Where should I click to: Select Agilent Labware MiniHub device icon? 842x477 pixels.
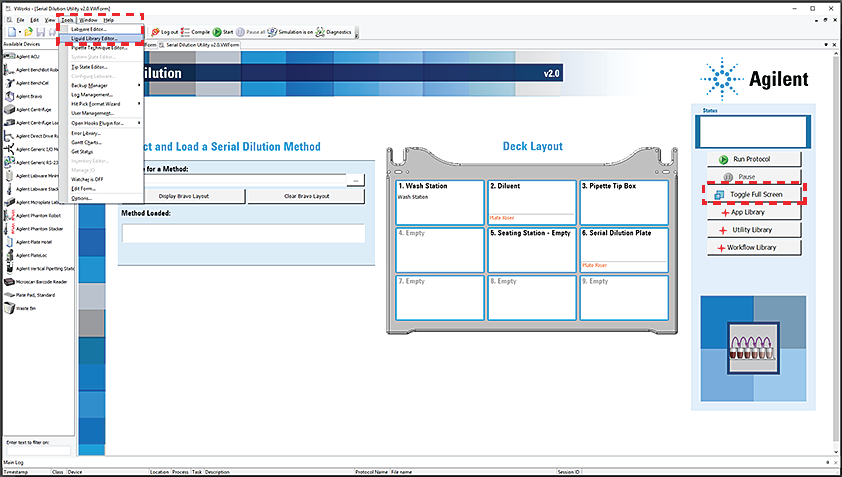9,176
